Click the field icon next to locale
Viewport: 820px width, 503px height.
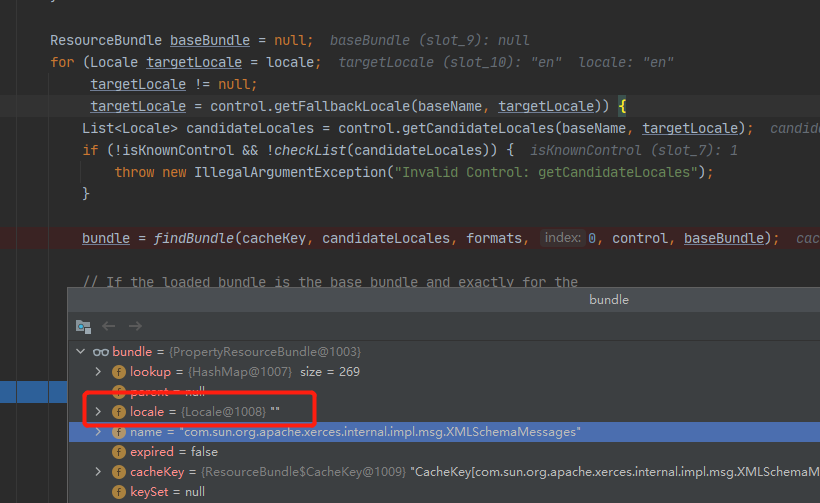[x=119, y=412]
